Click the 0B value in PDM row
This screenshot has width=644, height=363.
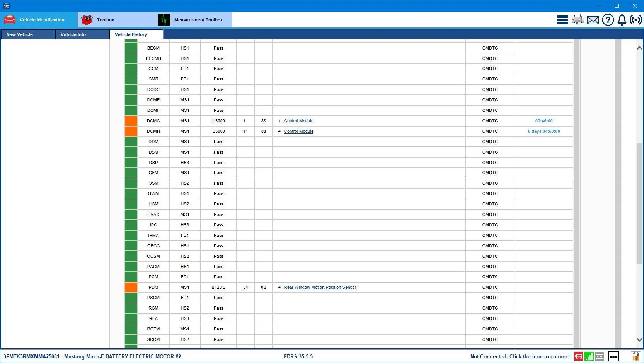264,287
